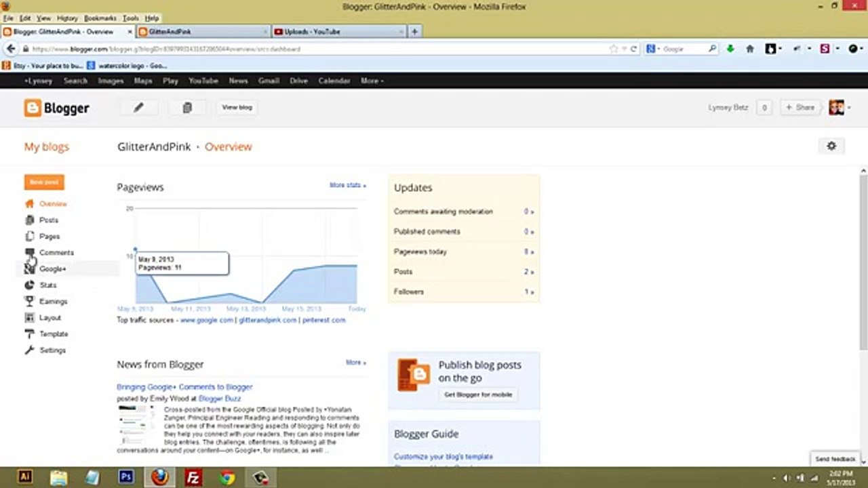Expand the More dropdown in Google bar
The image size is (868, 488).
click(x=372, y=81)
